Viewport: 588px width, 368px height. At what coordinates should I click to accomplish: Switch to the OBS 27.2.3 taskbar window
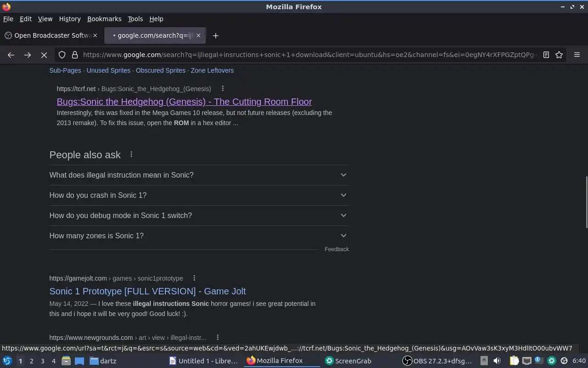pyautogui.click(x=438, y=361)
